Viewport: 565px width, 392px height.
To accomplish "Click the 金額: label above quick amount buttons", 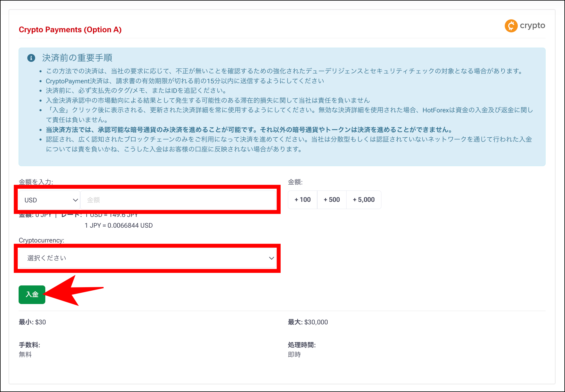I will tap(295, 182).
